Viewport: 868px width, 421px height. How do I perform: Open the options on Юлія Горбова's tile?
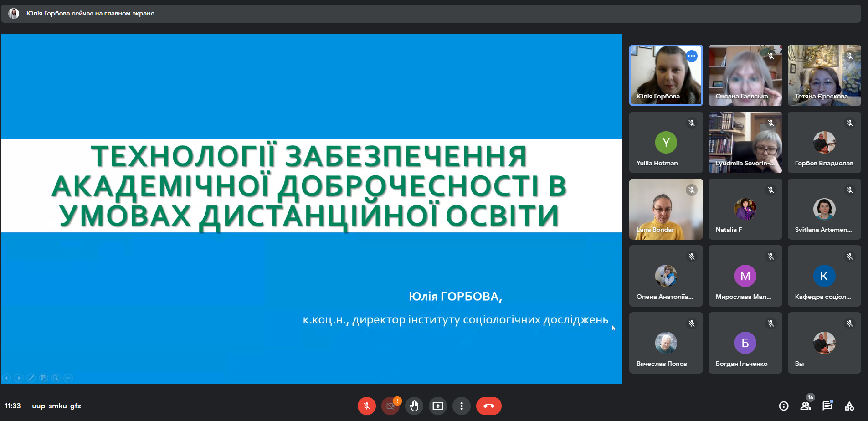click(692, 56)
